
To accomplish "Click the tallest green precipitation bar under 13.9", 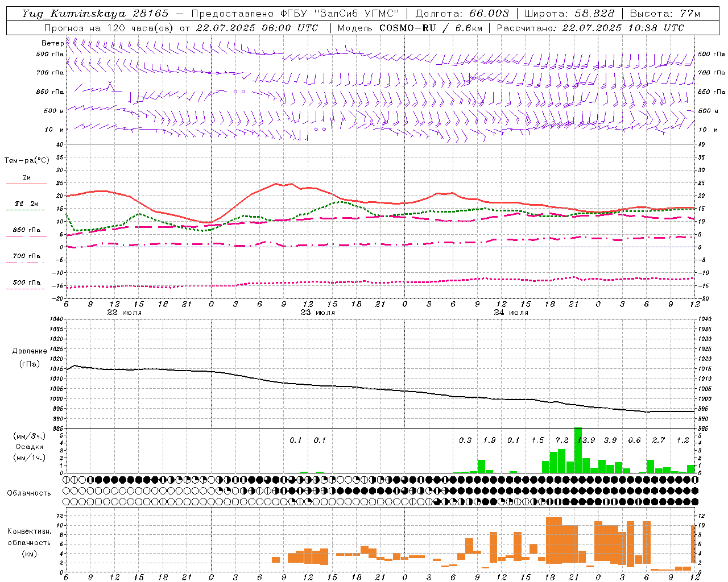I will pyautogui.click(x=578, y=450).
